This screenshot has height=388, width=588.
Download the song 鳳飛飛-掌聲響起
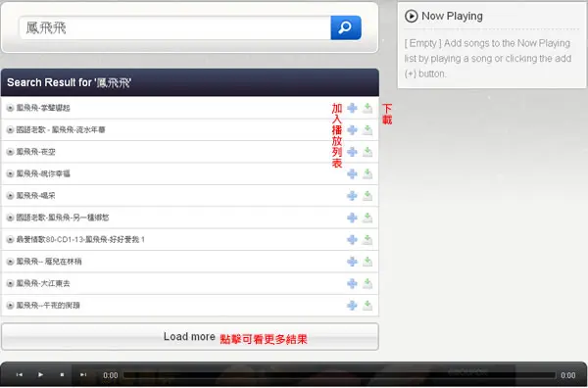367,109
